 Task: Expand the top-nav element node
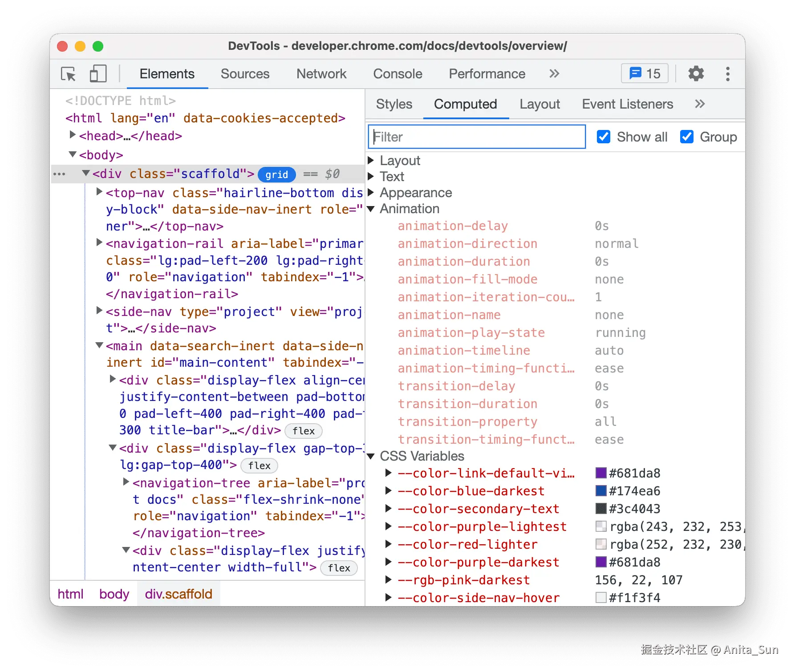pyautogui.click(x=100, y=192)
